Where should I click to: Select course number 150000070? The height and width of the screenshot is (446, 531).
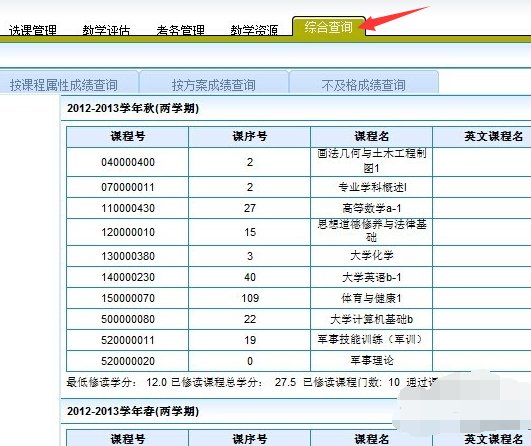[x=128, y=298]
